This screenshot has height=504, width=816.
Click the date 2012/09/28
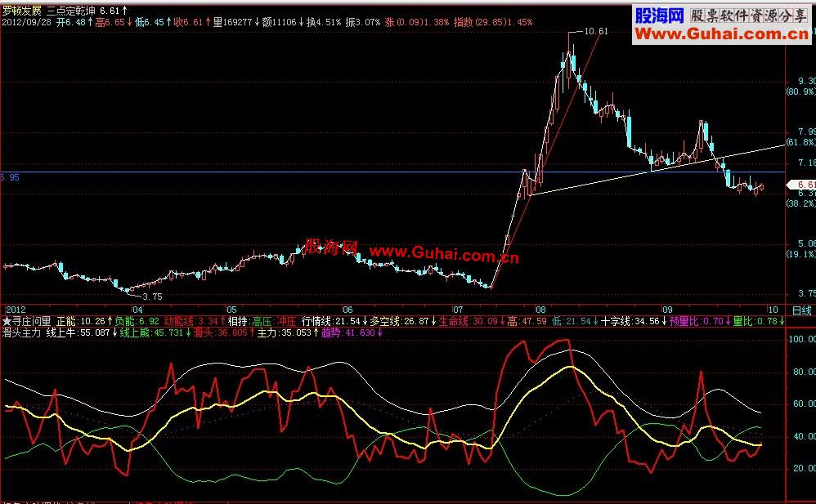[x=27, y=22]
